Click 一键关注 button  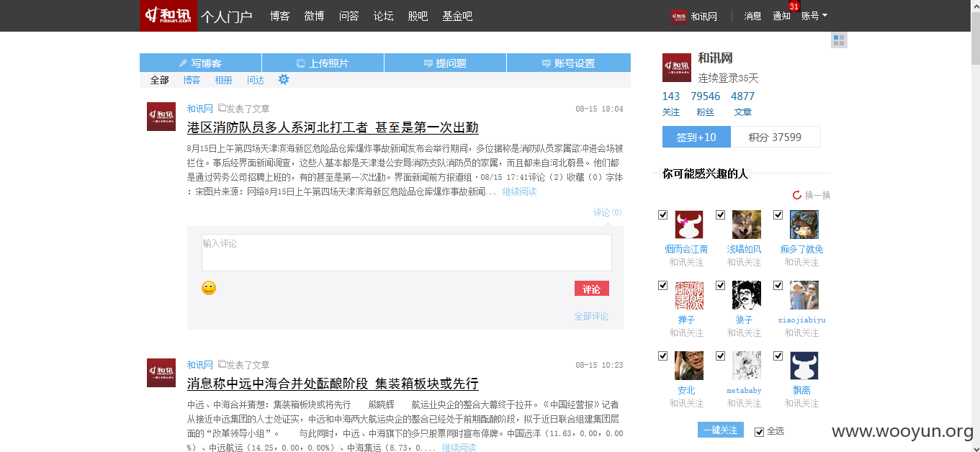[x=721, y=430]
